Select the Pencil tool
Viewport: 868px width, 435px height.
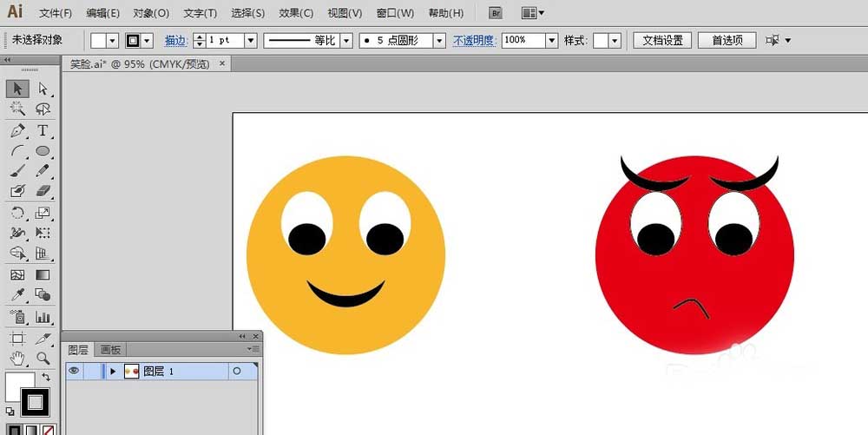43,171
